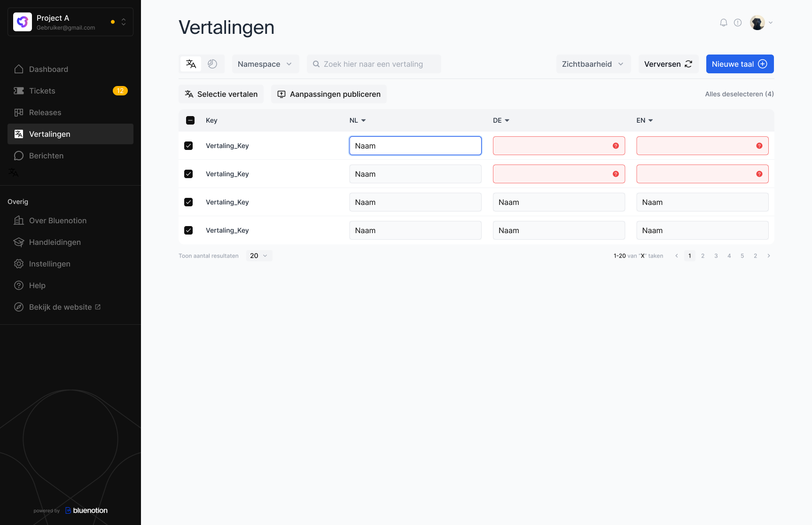The width and height of the screenshot is (812, 525).
Task: Click Aanpassingen publiceren button
Action: click(x=328, y=94)
